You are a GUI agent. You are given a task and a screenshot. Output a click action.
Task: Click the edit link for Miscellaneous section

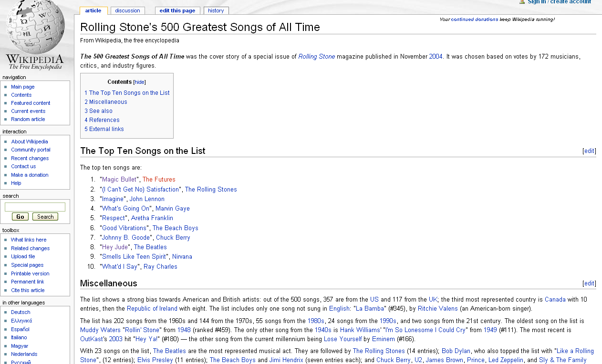(x=590, y=283)
